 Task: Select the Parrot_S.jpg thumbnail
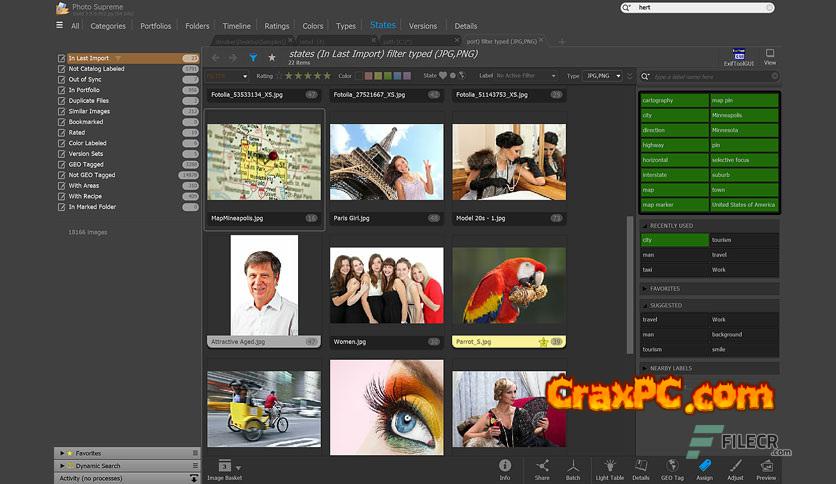[508, 290]
